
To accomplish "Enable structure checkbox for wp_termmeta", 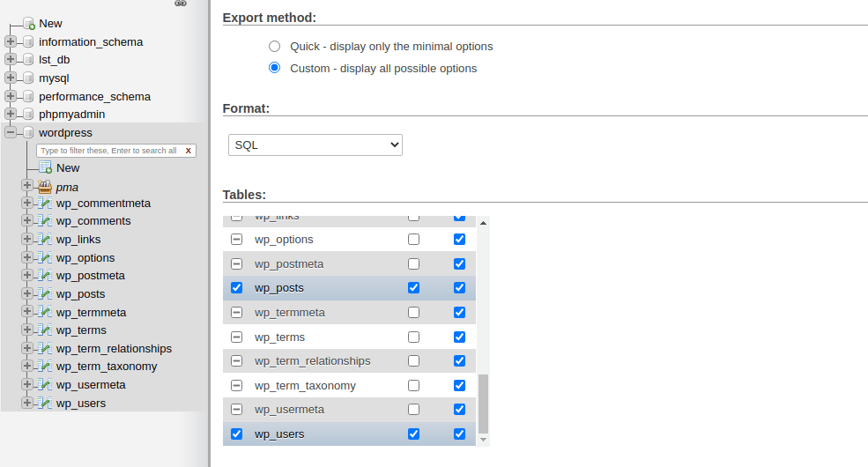I will click(413, 312).
